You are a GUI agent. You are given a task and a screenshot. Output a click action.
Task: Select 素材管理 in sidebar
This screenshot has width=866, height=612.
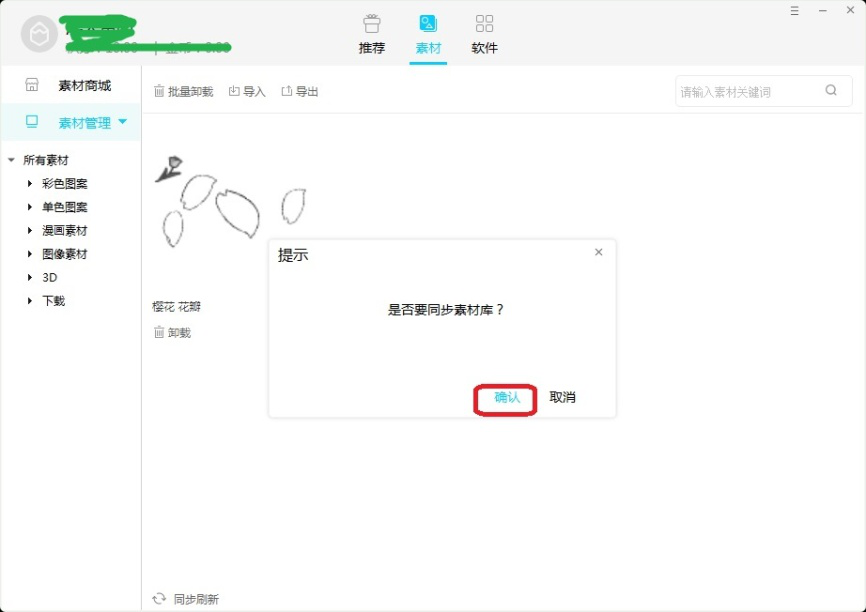point(71,122)
